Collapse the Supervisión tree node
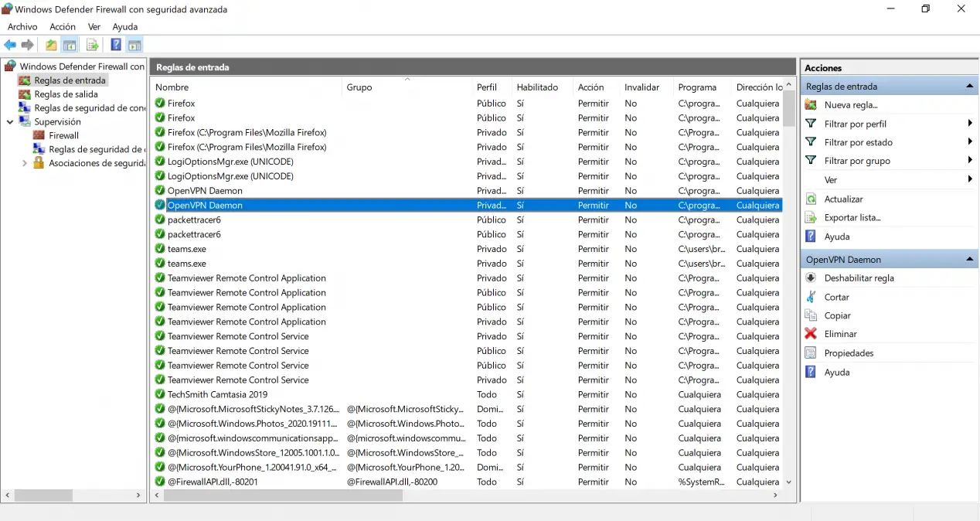This screenshot has height=521, width=980. 10,121
